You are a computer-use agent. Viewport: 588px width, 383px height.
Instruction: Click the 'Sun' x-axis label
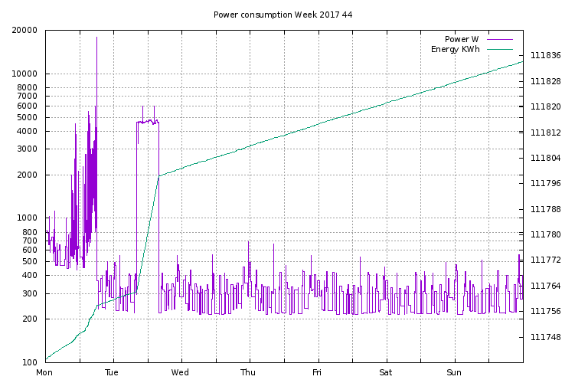pyautogui.click(x=454, y=372)
